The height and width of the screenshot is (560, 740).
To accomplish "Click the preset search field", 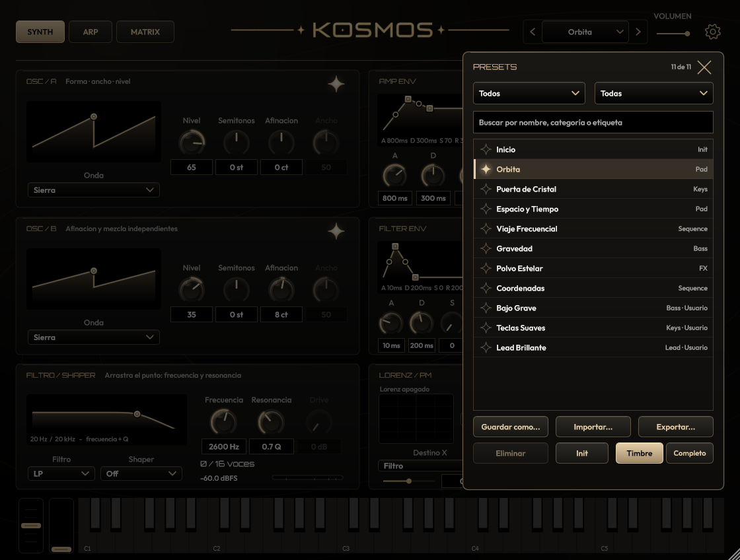I will click(593, 123).
